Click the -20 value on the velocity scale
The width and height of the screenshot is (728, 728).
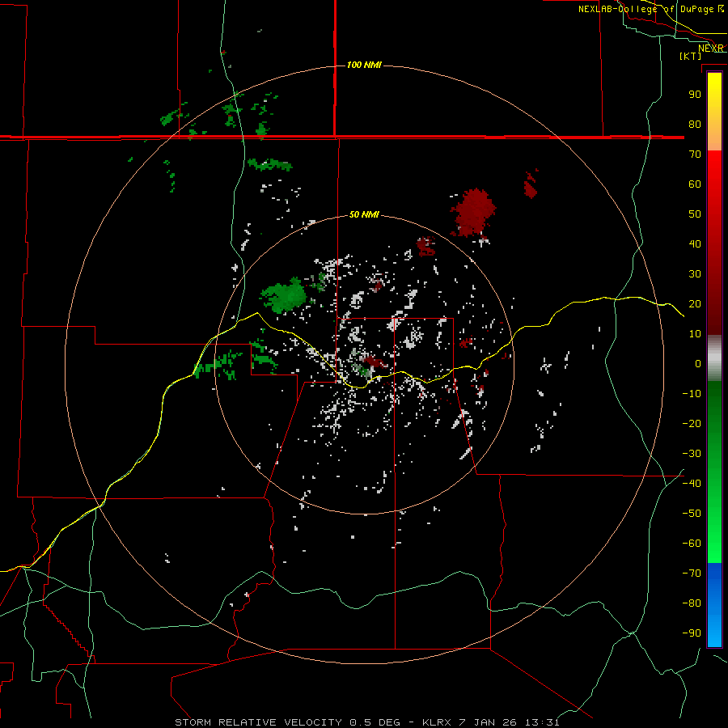click(692, 423)
